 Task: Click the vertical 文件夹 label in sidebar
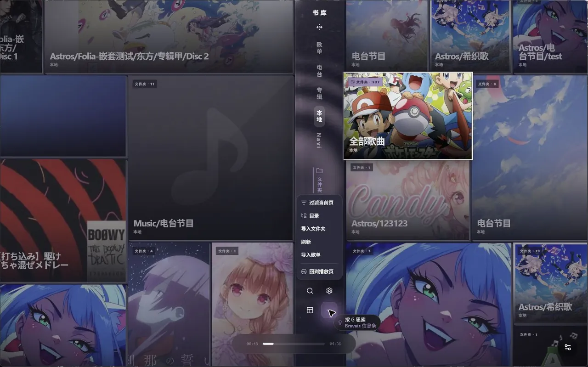coord(320,185)
